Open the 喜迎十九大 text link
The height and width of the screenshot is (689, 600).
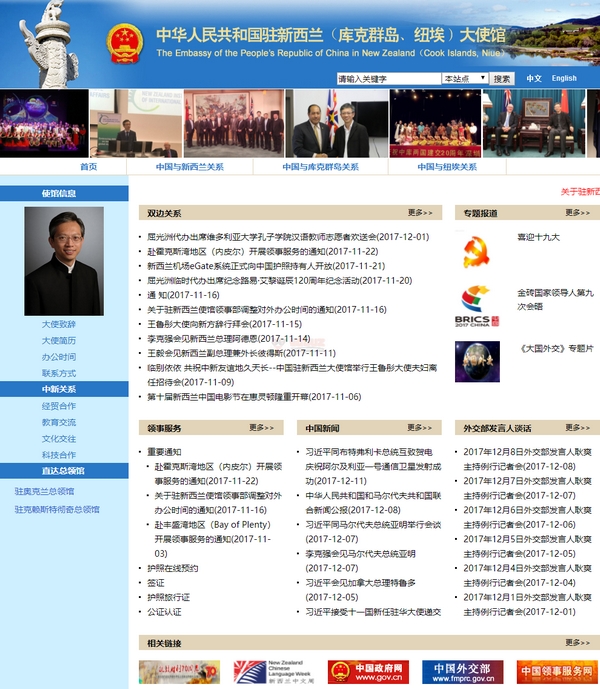(x=538, y=237)
